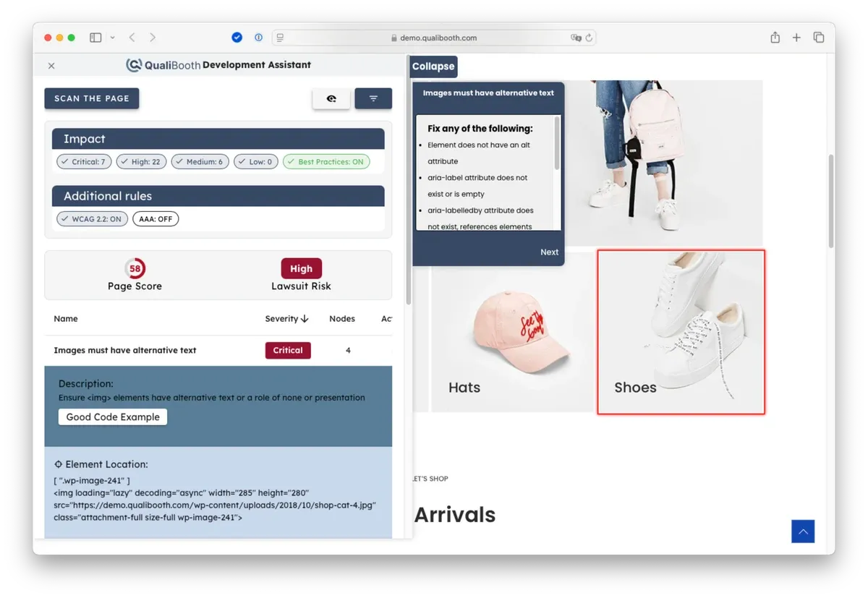
Task: Select 'Images must have alternative text' row
Action: (x=218, y=351)
